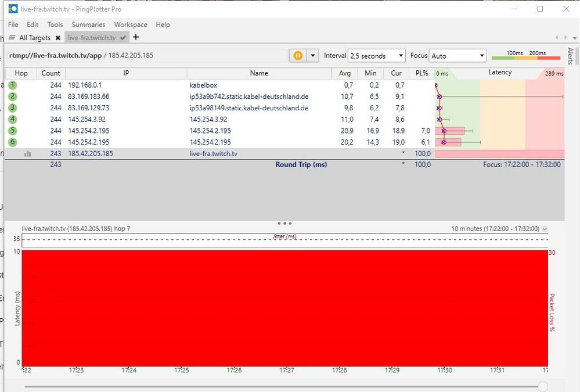Open the 10 minutes time range dropdown

tap(545, 229)
